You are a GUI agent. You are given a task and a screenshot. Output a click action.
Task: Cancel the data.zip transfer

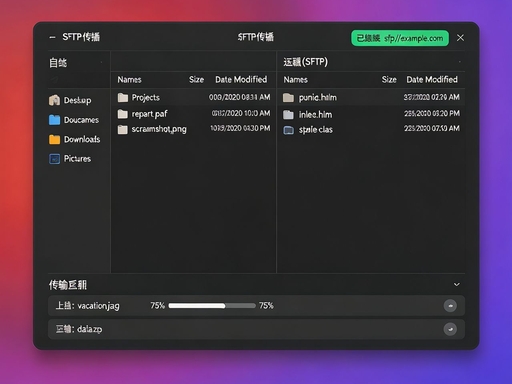(450, 329)
